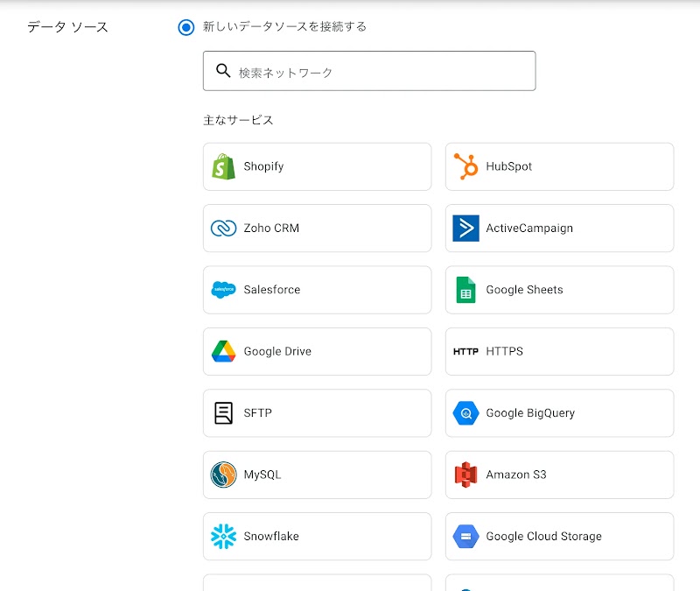
Task: Open the Google Drive card
Action: click(317, 352)
